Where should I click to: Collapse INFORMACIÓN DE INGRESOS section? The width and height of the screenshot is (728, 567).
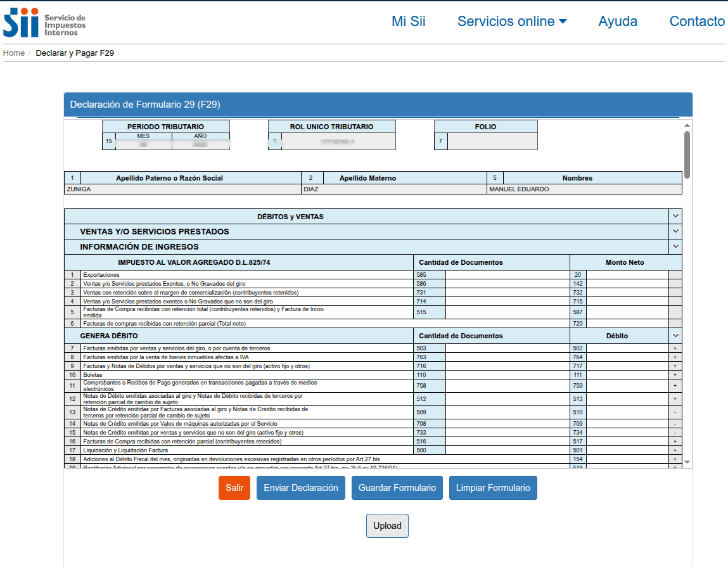pos(675,246)
